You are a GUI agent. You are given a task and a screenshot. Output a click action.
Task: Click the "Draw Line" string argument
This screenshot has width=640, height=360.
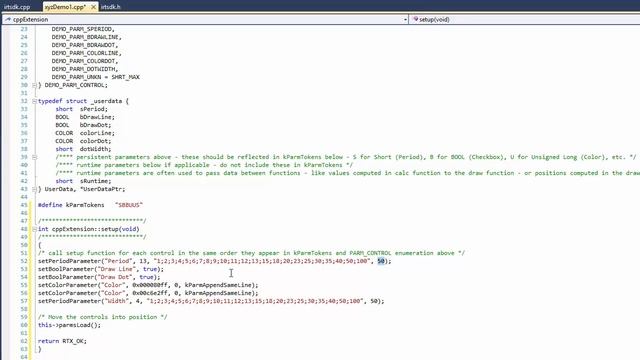116,269
